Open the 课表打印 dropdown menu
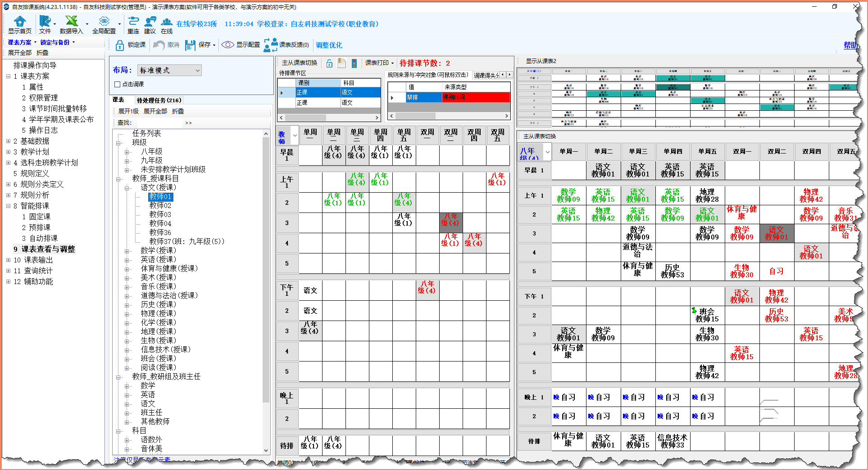Screen dimensions: 868x470 (x=379, y=63)
